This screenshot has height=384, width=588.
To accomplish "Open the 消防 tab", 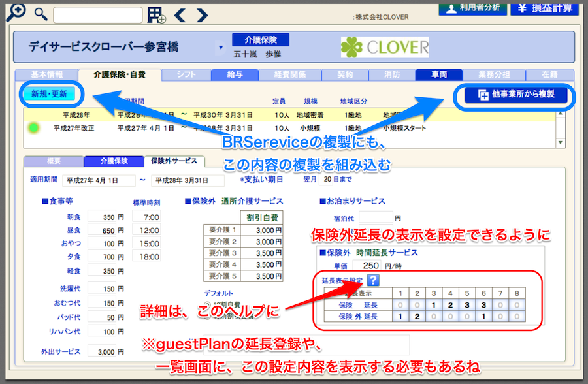I will tap(392, 74).
